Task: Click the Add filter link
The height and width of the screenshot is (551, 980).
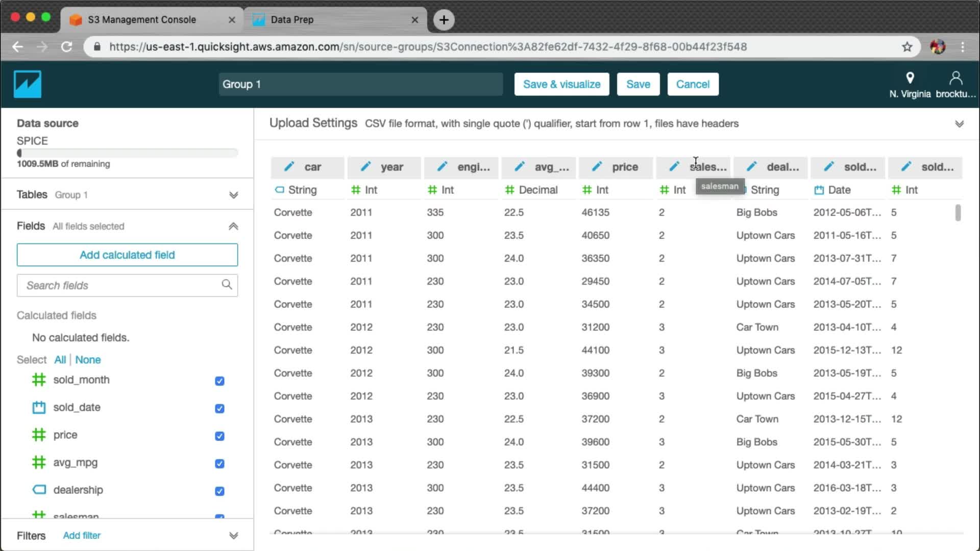Action: (x=82, y=535)
